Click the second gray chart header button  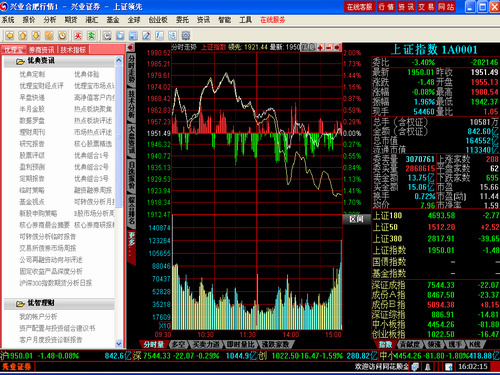312,47
